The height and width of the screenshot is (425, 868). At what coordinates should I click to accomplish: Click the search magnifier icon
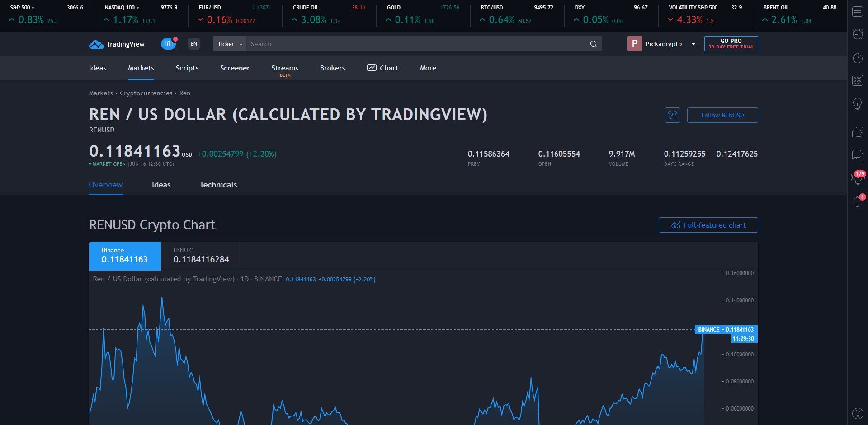pyautogui.click(x=594, y=44)
